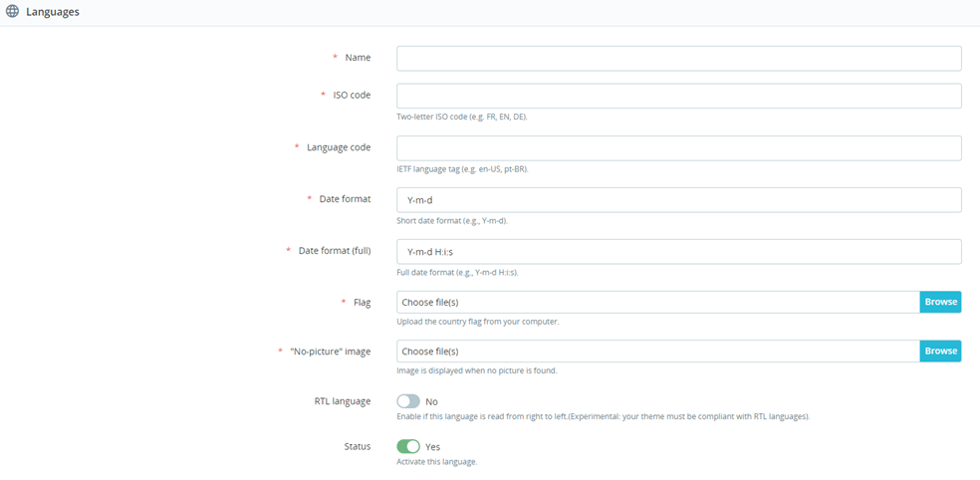Click the "No-picture" image Choose file(s) field
980x480 pixels.
coord(658,352)
